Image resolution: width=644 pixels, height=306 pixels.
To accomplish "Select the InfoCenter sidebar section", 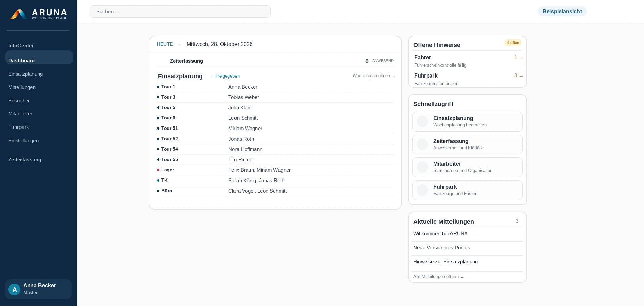I will click(21, 46).
